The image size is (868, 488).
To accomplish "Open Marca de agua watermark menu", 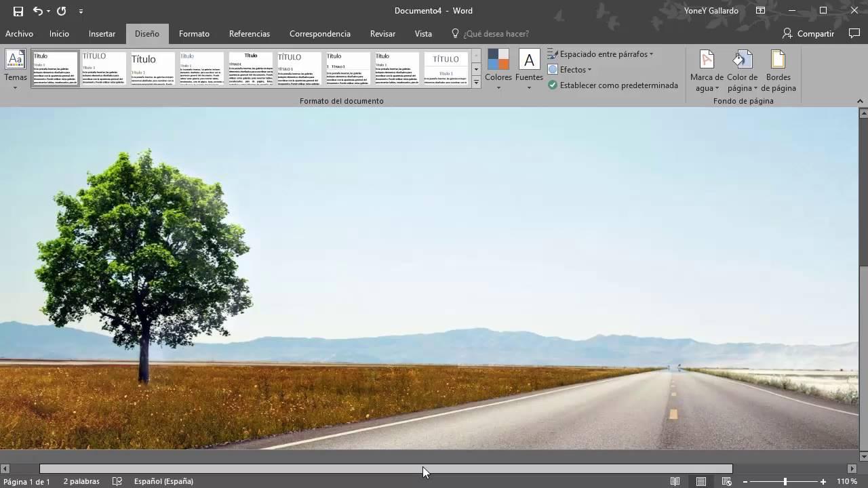I will click(707, 71).
